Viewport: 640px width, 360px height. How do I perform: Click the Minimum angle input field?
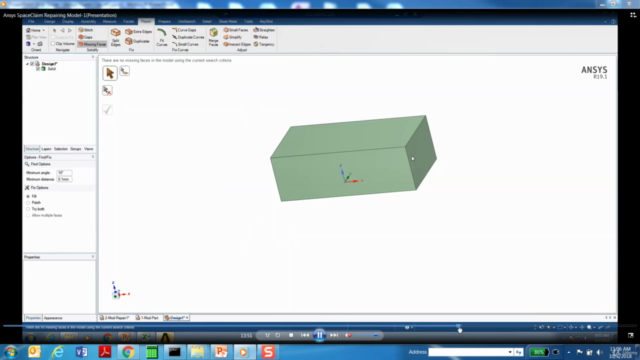[64, 173]
